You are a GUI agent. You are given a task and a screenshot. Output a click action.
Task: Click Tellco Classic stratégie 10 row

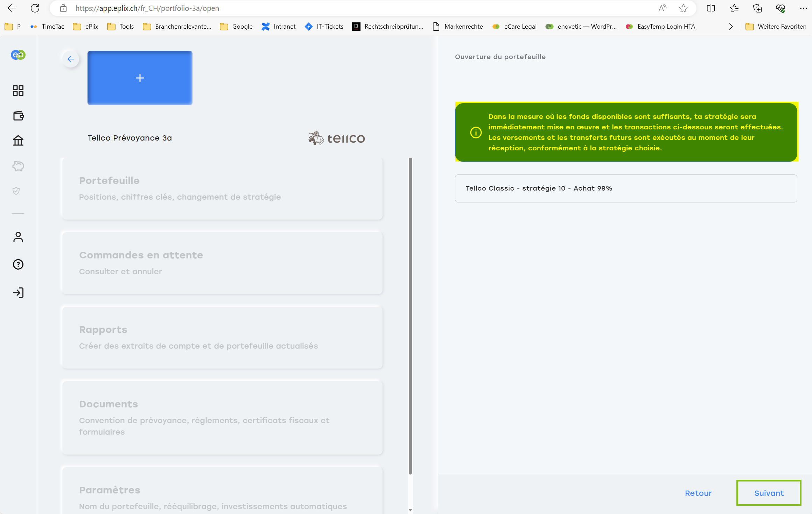(626, 188)
